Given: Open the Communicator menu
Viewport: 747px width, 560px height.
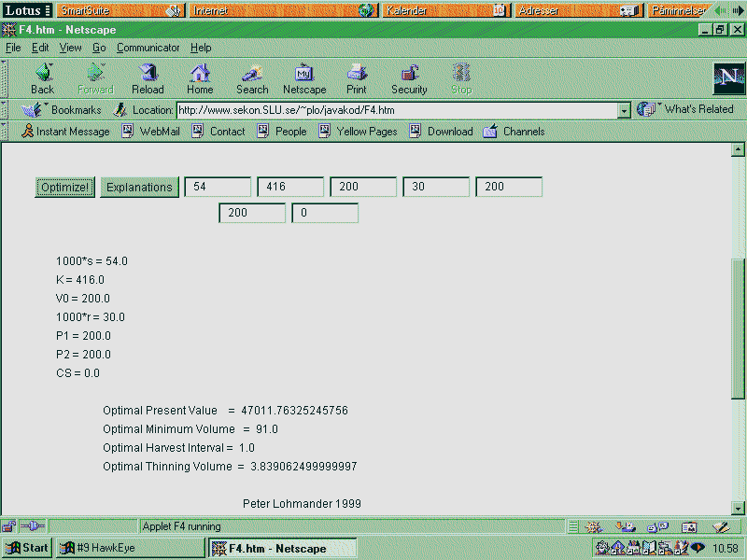Looking at the screenshot, I should (148, 48).
